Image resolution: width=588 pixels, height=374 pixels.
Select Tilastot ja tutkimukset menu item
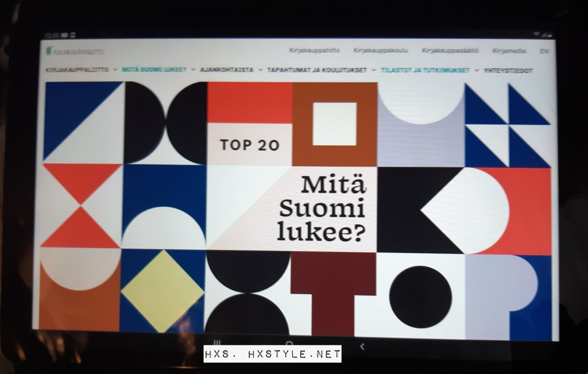coord(425,70)
